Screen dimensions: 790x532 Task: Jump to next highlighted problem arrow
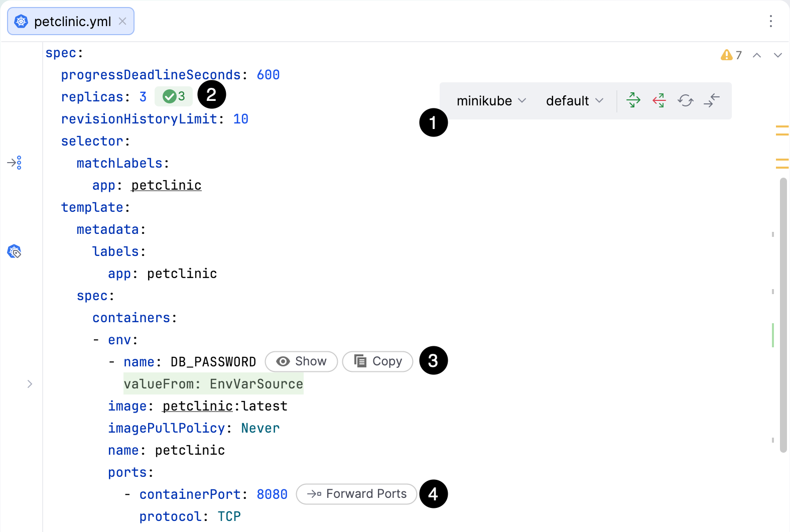[778, 55]
